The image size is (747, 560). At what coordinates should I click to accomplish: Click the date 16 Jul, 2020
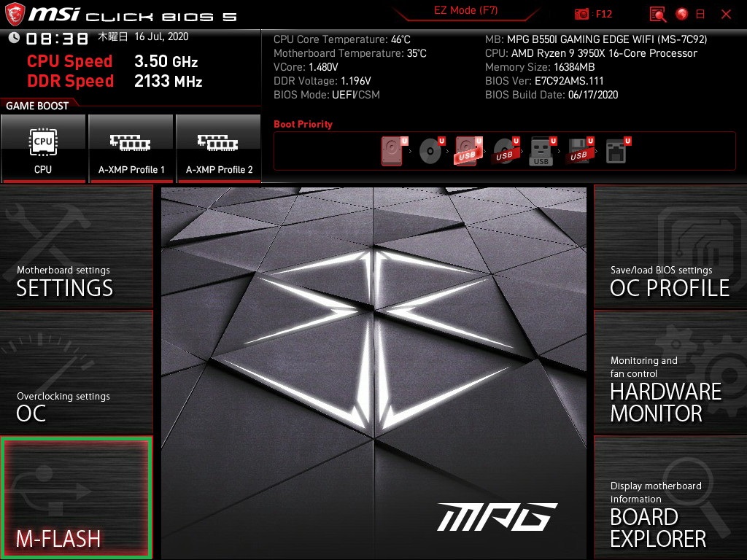click(x=161, y=36)
